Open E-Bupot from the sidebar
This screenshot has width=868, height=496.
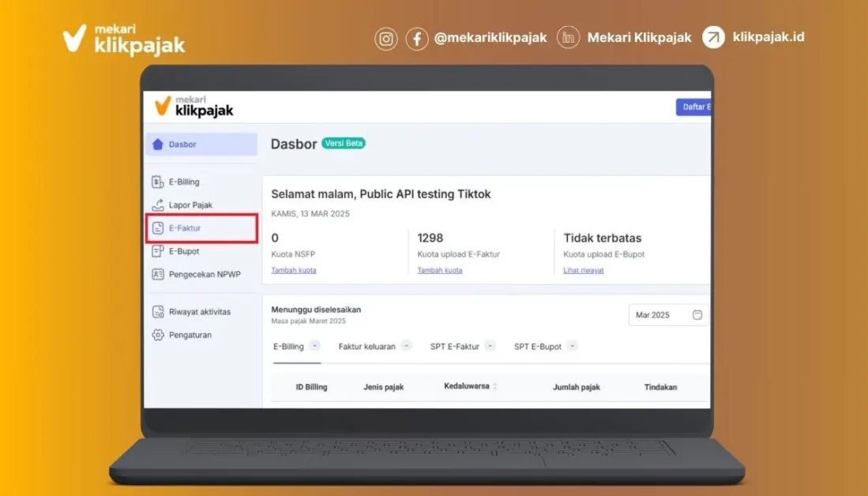[201, 251]
